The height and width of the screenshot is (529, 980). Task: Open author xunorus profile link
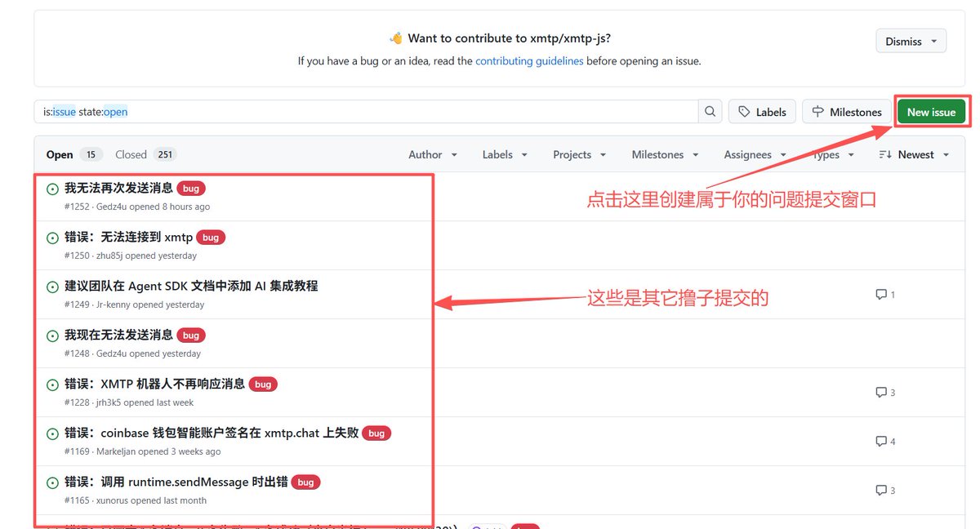tap(112, 500)
